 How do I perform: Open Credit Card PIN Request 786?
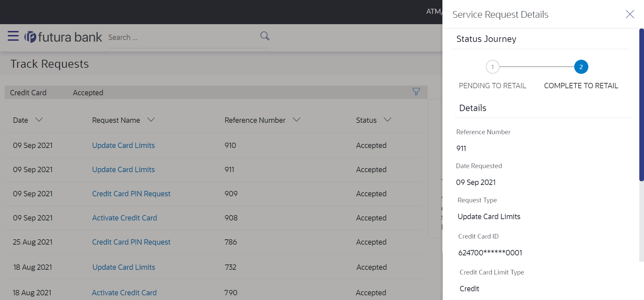pyautogui.click(x=131, y=242)
